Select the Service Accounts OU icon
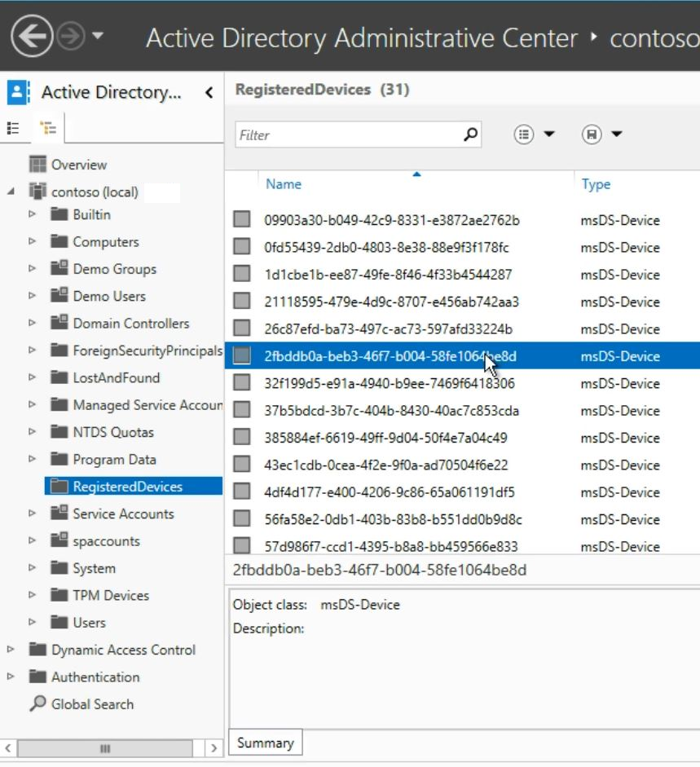Viewport: 700px width, 767px height. click(x=59, y=513)
